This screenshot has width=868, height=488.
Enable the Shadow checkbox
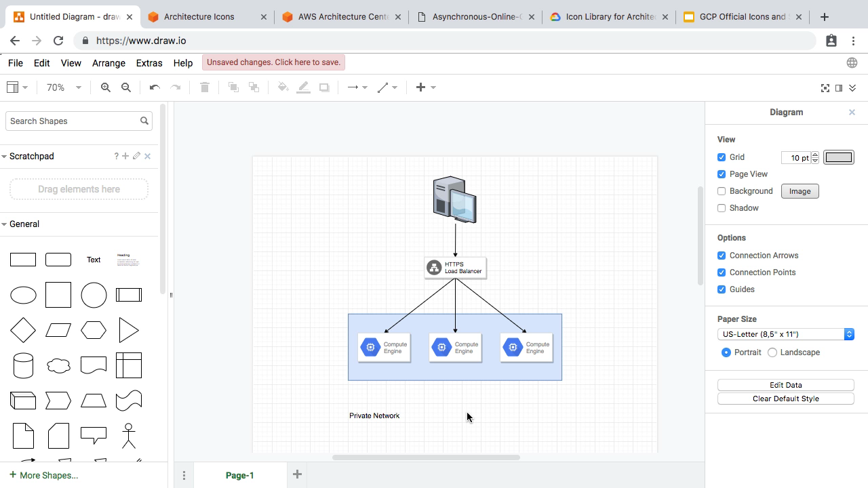722,208
